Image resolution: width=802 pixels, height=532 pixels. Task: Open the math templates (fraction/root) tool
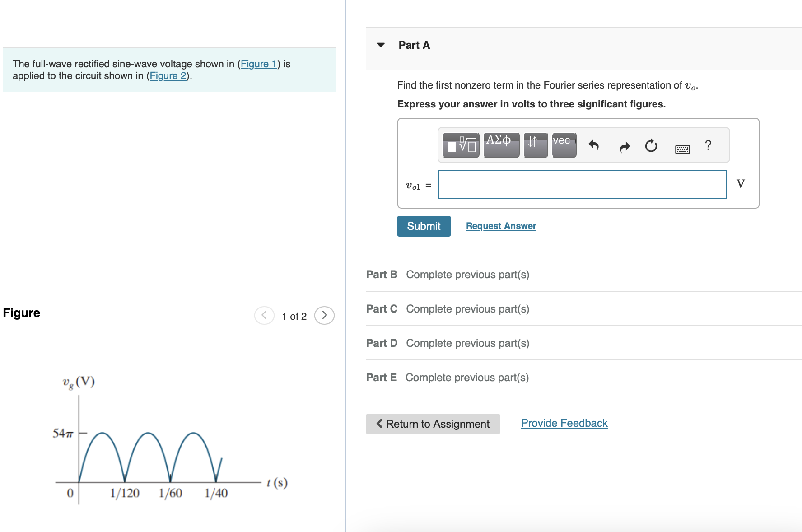point(461,145)
